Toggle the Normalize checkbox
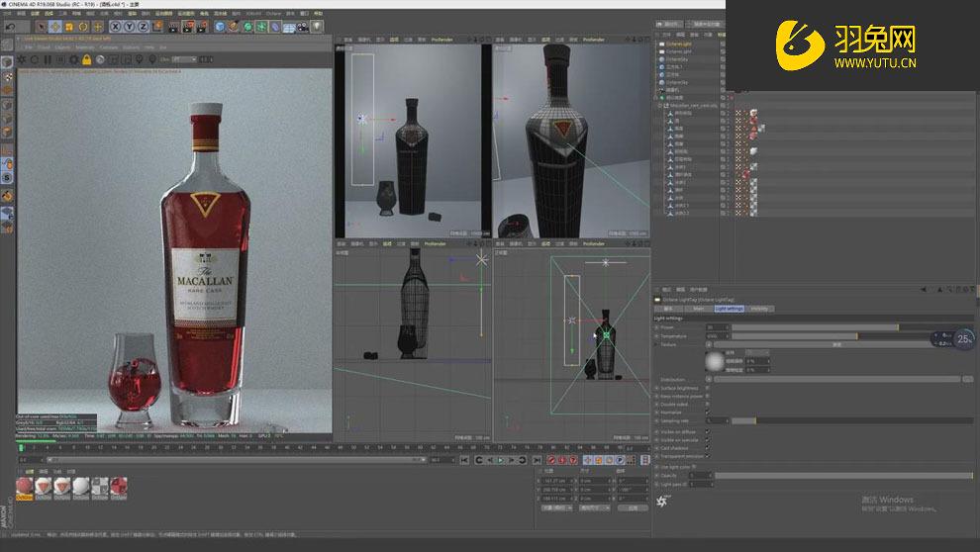 (x=707, y=413)
